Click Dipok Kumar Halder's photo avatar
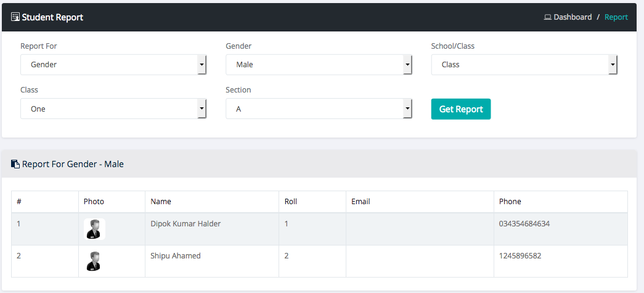 (94, 229)
